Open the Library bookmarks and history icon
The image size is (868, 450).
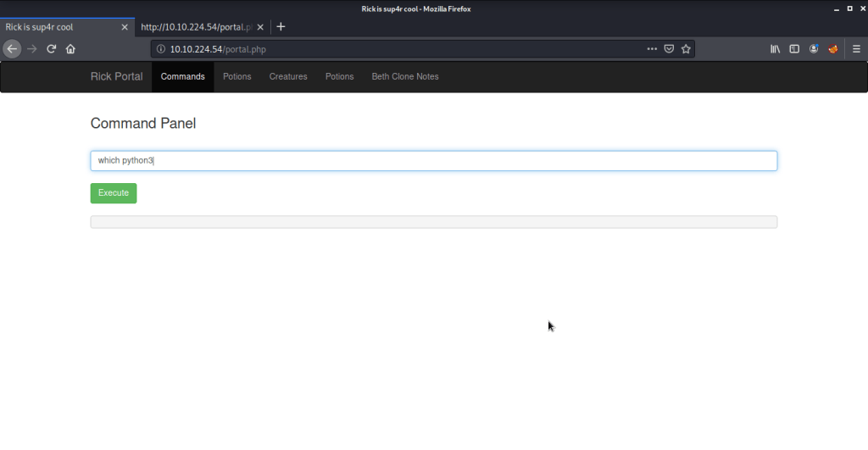[x=775, y=49]
